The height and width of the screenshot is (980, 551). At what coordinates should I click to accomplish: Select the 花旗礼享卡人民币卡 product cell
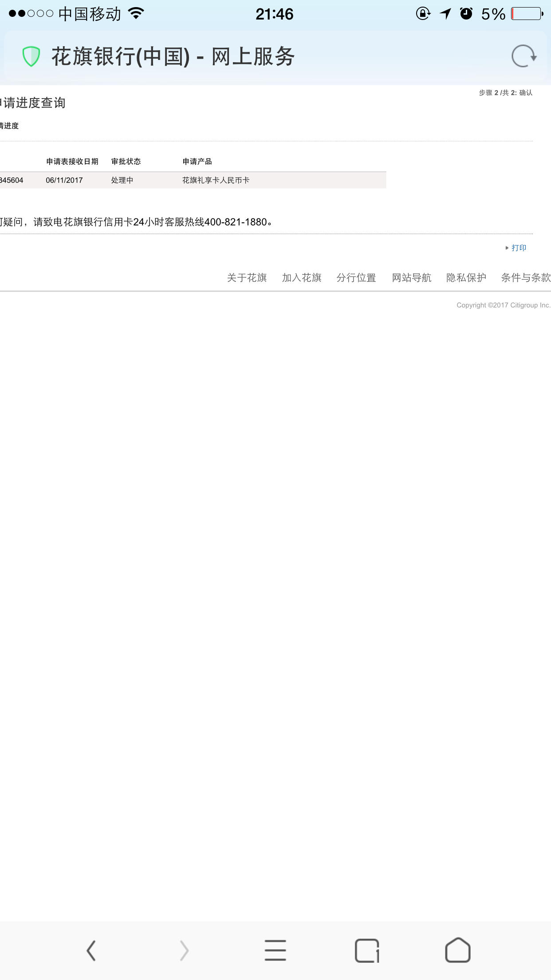(x=216, y=180)
